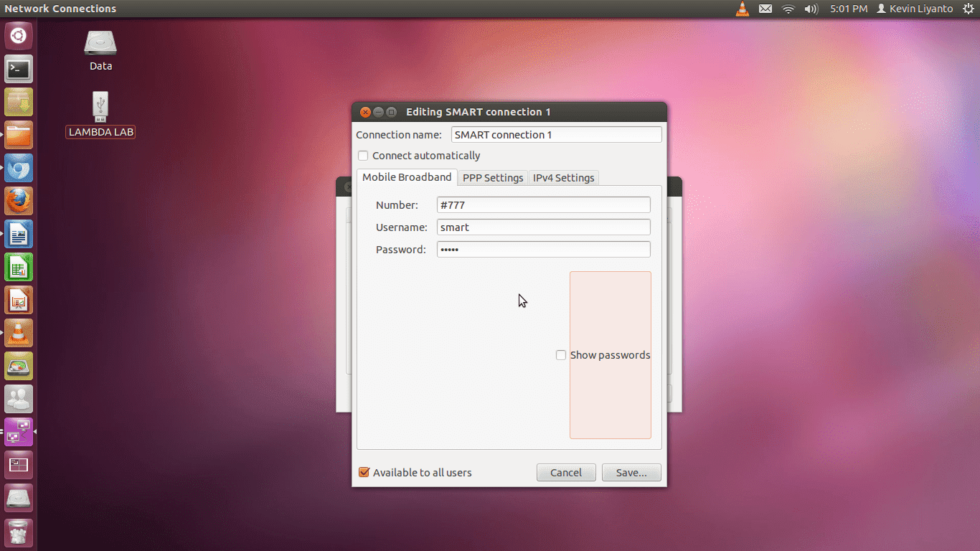The image size is (980, 551).
Task: Open the Trash in the launcher
Action: point(19,532)
